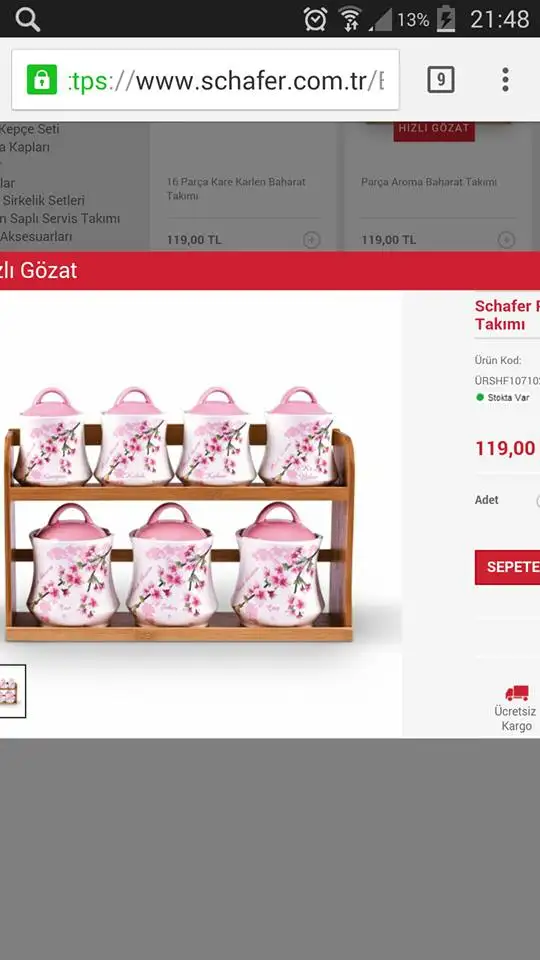
Task: Open the tab switcher showing 9 tabs
Action: (x=441, y=80)
